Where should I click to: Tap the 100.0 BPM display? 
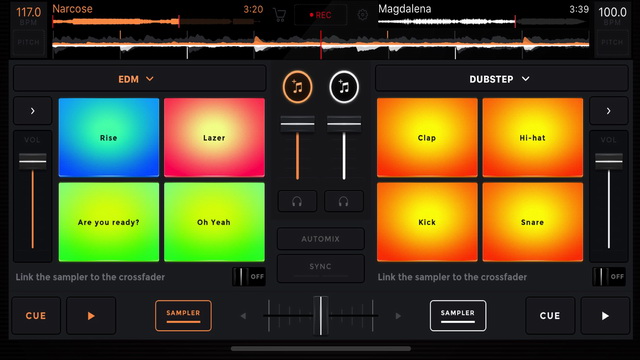click(612, 16)
